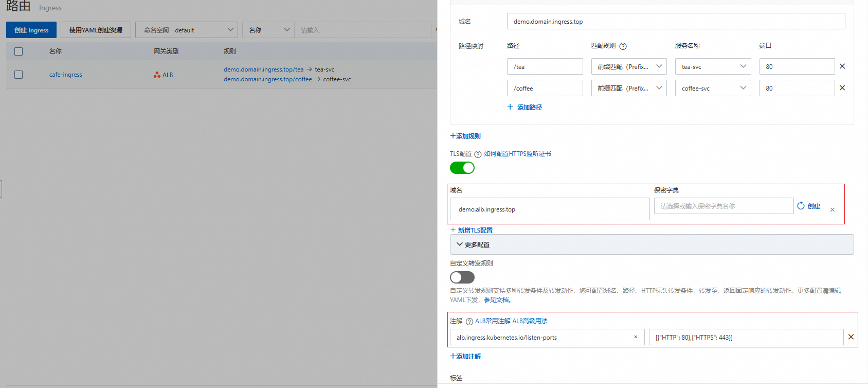Click the port field for coffee-svc
Screen dimensions: 868x388
coord(797,88)
